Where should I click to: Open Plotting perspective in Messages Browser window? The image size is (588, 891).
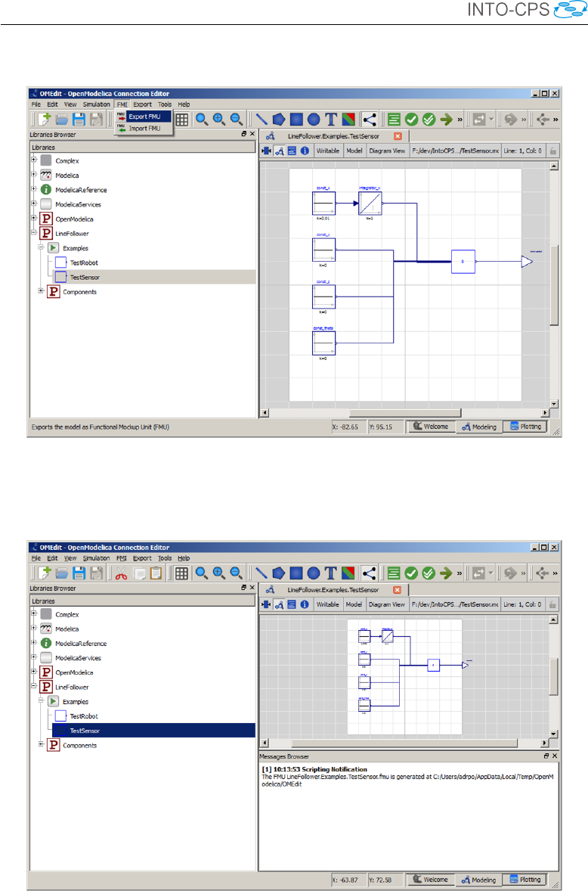coord(525,879)
